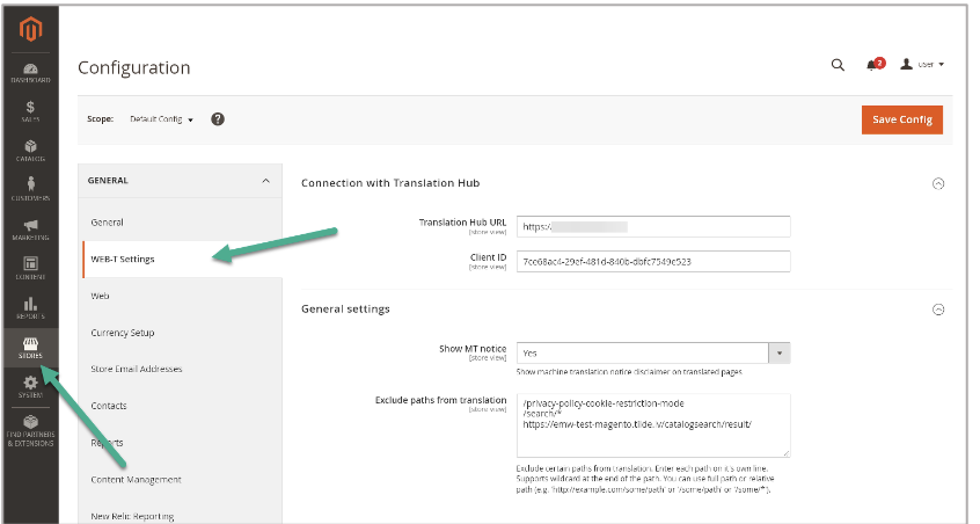The image size is (980, 524).
Task: Open the Catalog sidebar menu
Action: [31, 151]
